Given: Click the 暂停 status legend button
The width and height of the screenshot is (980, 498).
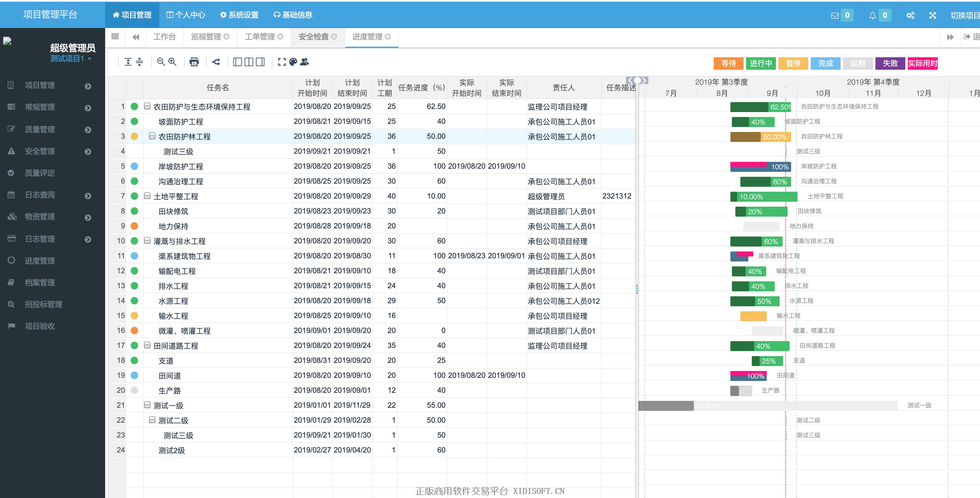Looking at the screenshot, I should [793, 63].
